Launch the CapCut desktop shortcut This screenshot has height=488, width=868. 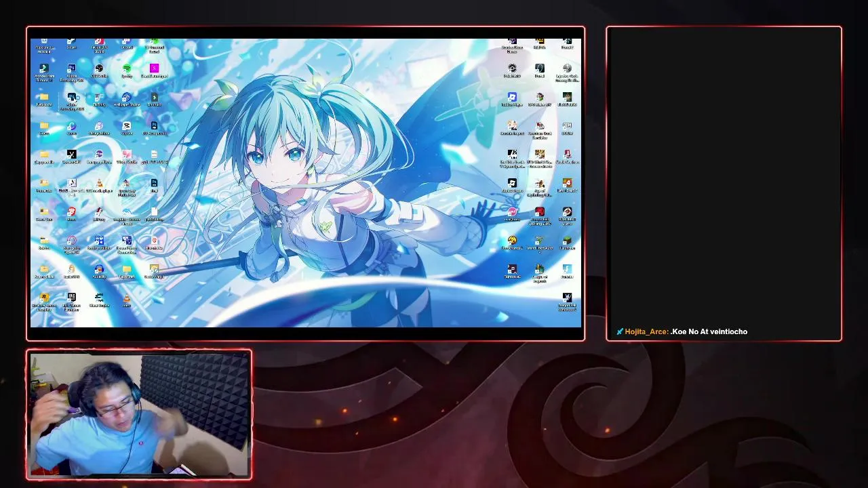[x=127, y=126]
